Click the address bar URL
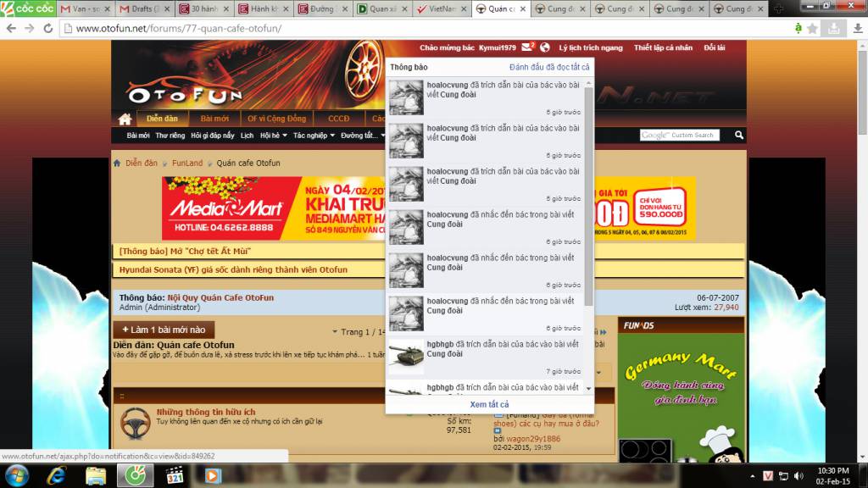The height and width of the screenshot is (488, 868). [x=179, y=28]
